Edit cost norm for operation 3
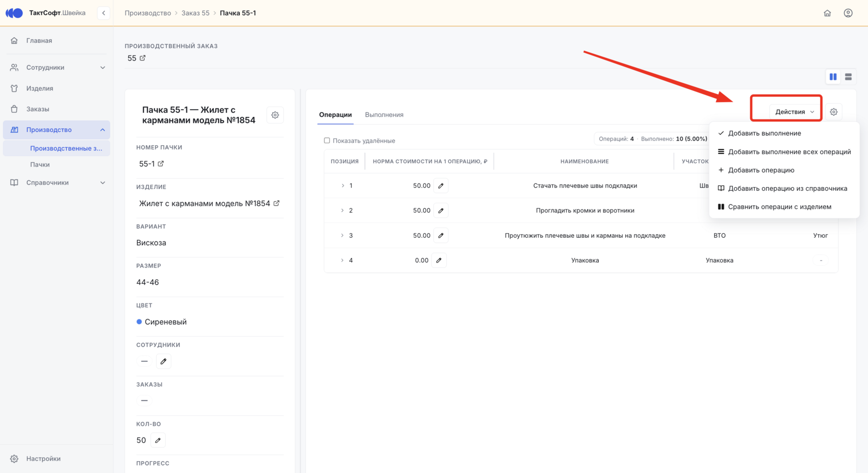The width and height of the screenshot is (868, 473). 441,235
